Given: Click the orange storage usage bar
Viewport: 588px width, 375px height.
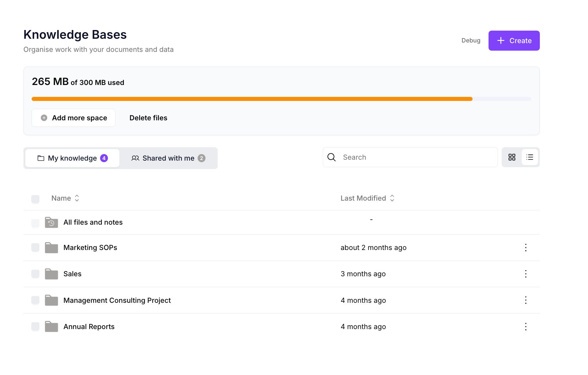Looking at the screenshot, I should 252,99.
